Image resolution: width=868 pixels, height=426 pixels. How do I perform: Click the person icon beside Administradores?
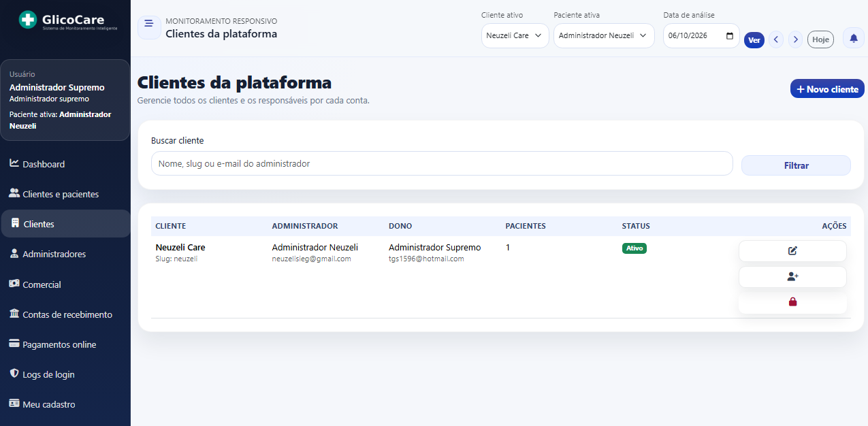pos(14,253)
